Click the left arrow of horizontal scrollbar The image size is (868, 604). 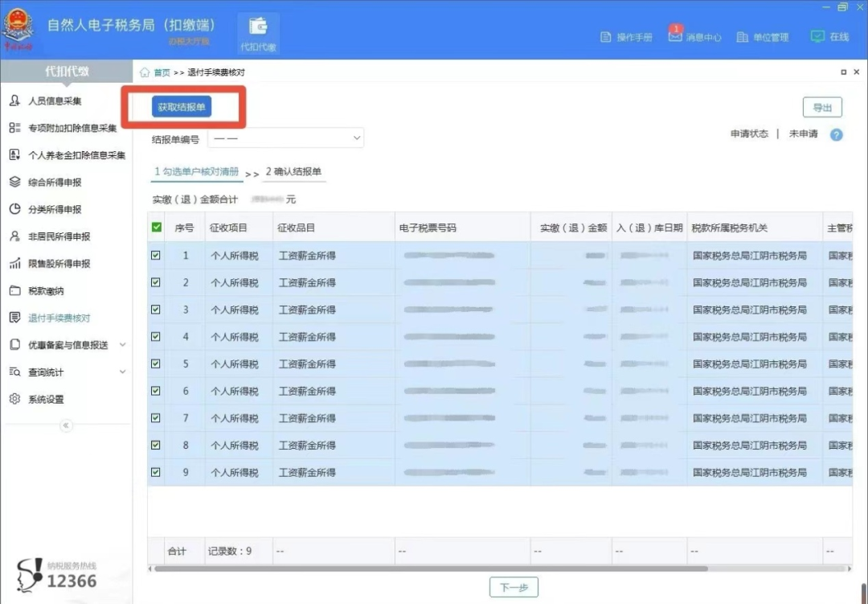click(150, 569)
